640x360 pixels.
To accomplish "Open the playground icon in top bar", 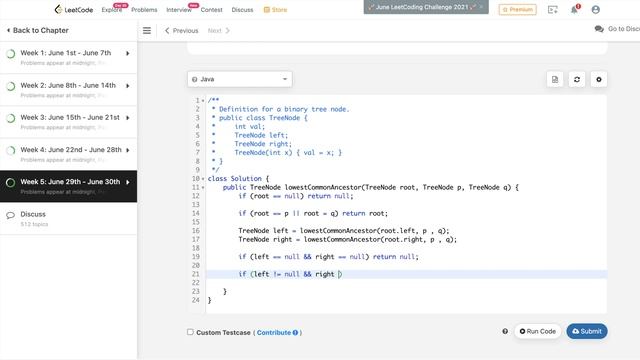I will (x=553, y=10).
